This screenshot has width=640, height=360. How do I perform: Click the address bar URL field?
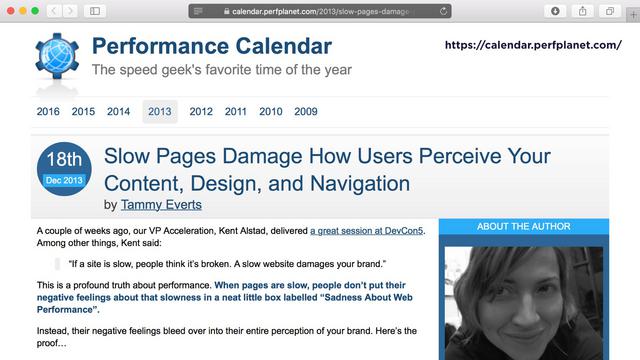coord(320,11)
